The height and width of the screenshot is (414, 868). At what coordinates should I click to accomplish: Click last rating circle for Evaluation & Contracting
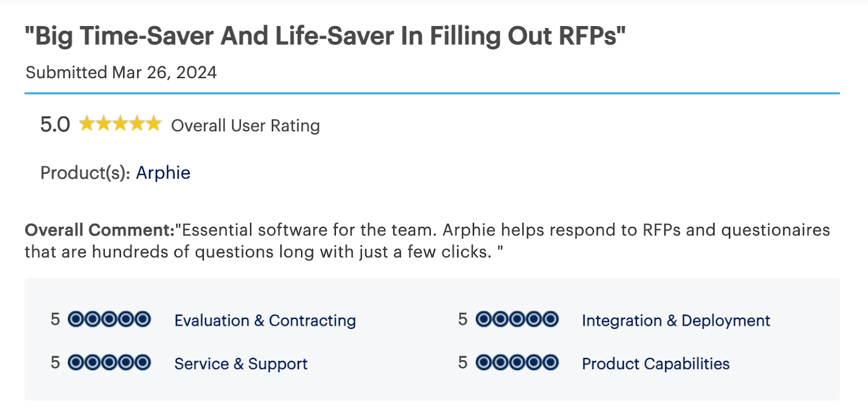click(143, 319)
